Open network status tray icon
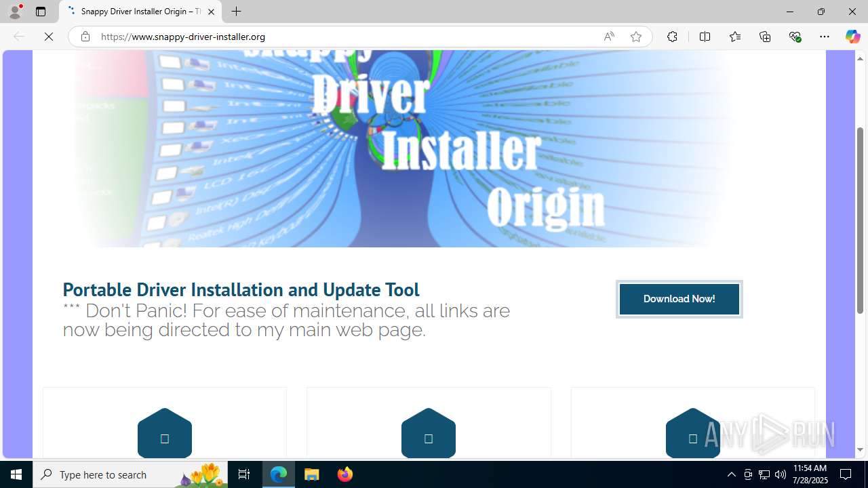868x488 pixels. (x=764, y=474)
